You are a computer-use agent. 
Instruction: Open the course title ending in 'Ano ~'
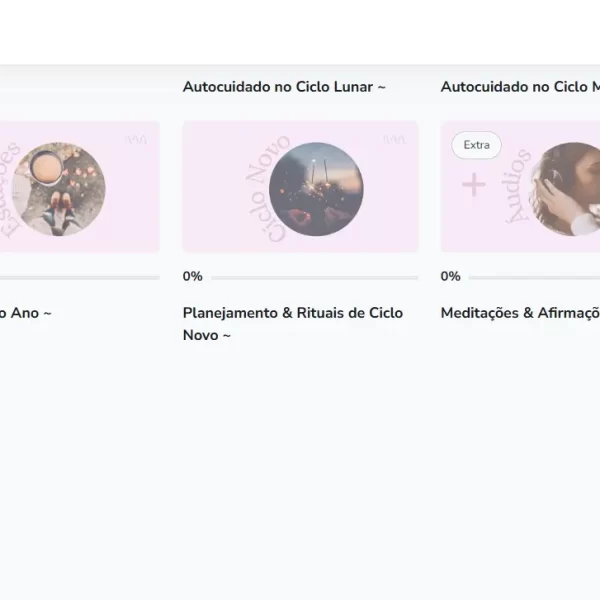point(25,313)
